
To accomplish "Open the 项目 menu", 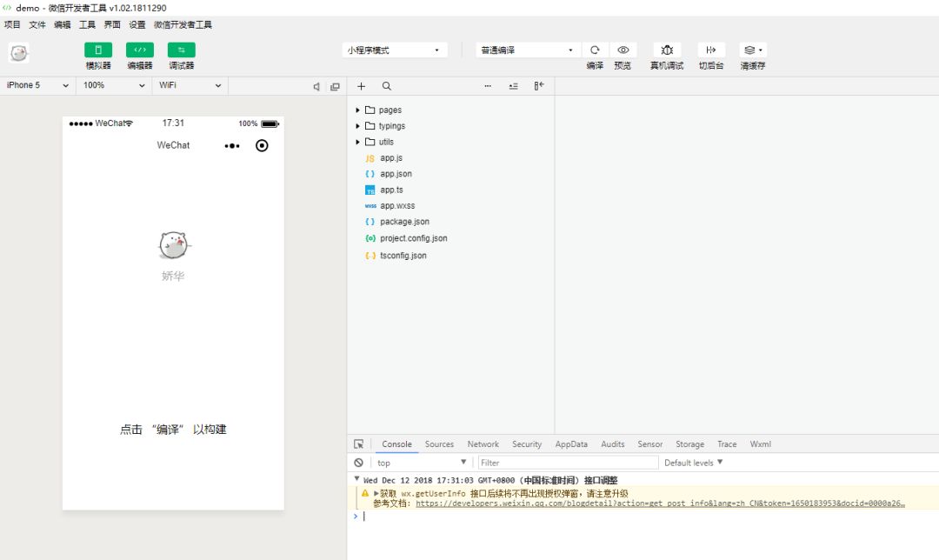I will [12, 24].
